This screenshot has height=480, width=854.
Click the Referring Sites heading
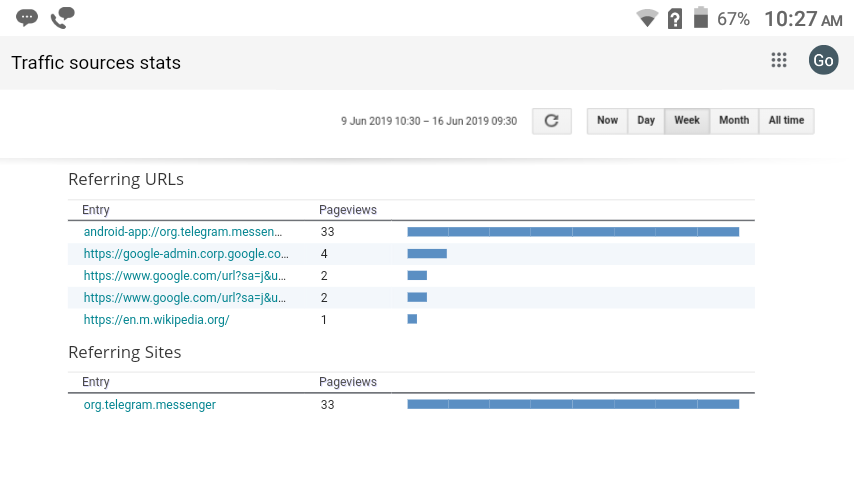point(125,353)
